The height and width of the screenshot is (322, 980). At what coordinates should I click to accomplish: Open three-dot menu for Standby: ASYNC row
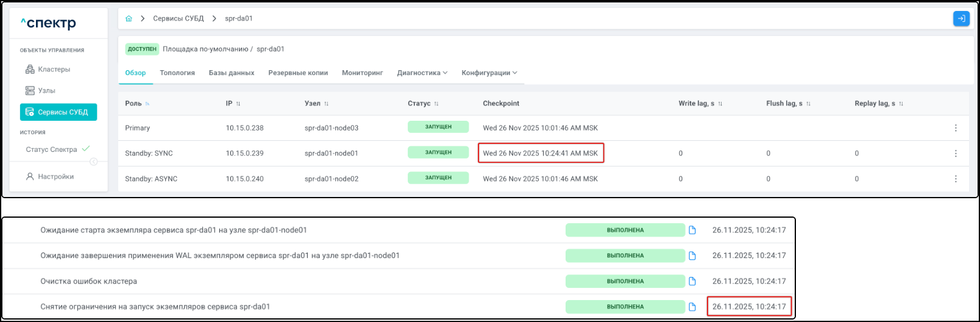955,179
